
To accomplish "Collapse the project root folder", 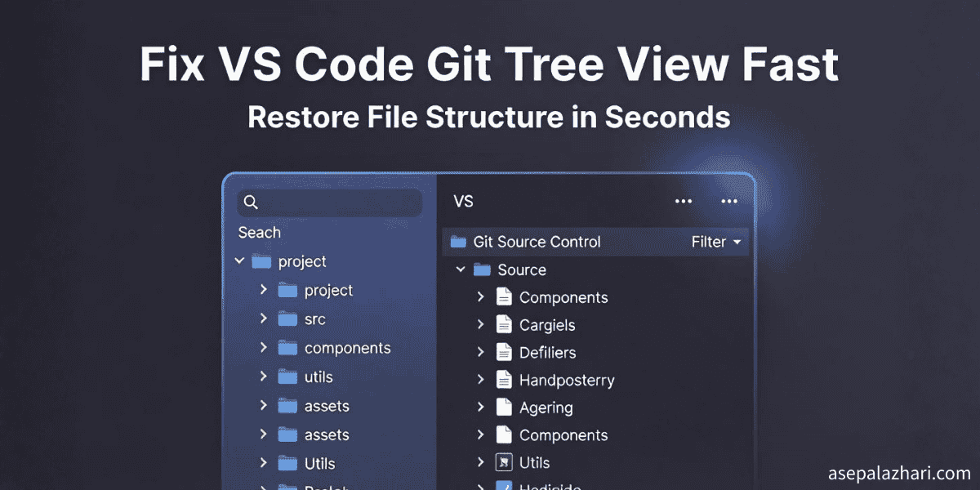I will (x=239, y=261).
